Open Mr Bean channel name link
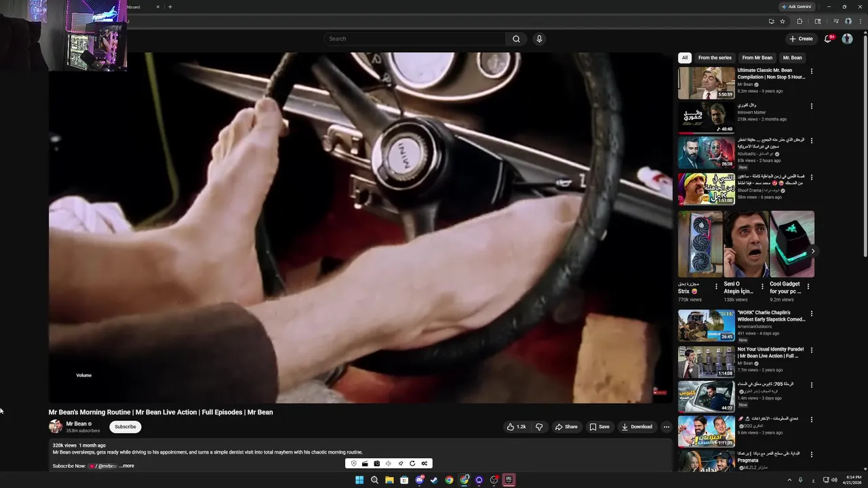This screenshot has width=868, height=488. pos(77,424)
